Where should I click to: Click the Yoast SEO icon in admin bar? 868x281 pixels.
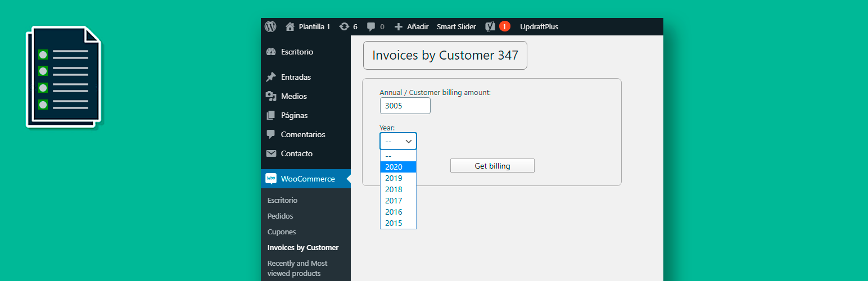pyautogui.click(x=490, y=26)
